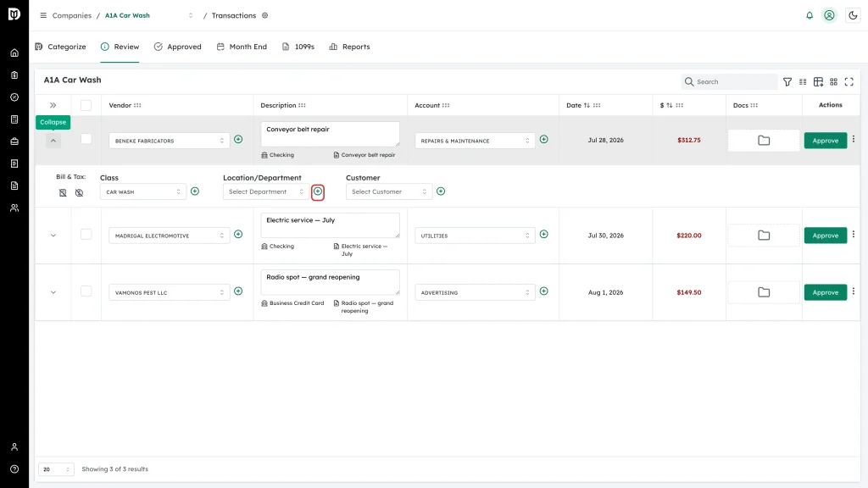This screenshot has height=488, width=868.
Task: Switch to the Approved tab
Action: 178,47
